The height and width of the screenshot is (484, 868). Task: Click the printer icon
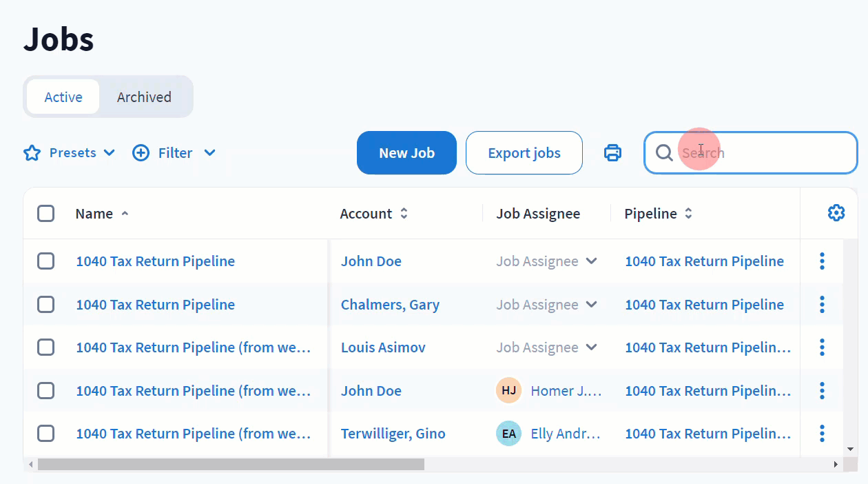click(x=612, y=153)
